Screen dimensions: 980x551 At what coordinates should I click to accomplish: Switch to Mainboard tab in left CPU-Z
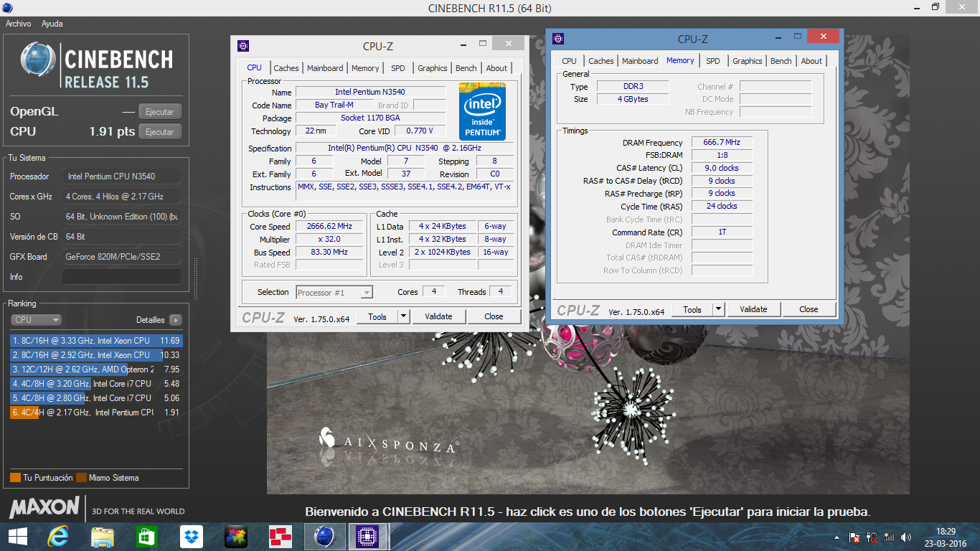point(325,68)
